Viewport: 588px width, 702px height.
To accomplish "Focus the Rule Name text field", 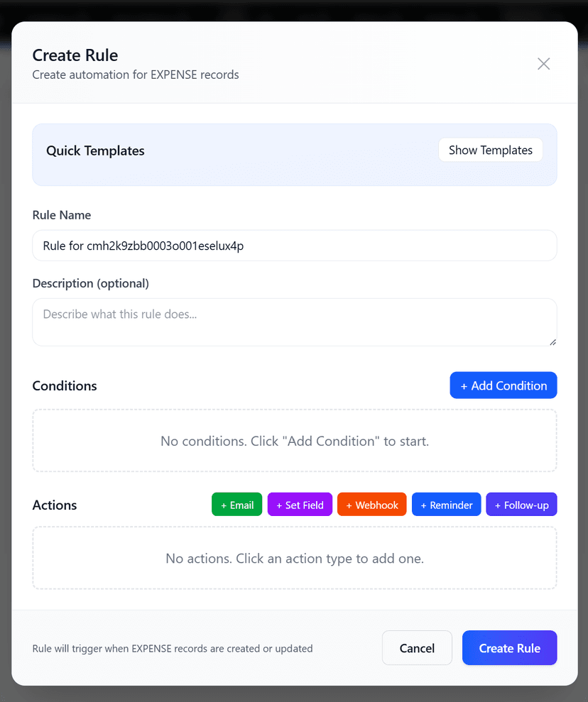I will tap(294, 246).
